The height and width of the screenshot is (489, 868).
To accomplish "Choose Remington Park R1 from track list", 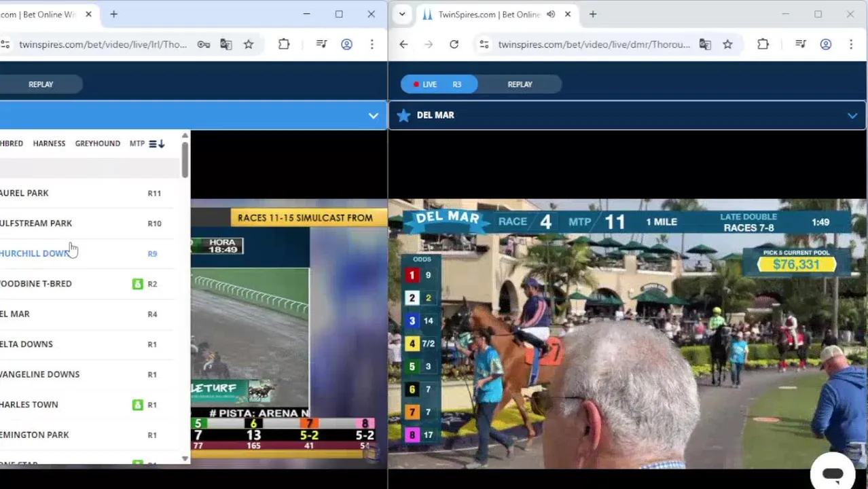I will [87, 435].
